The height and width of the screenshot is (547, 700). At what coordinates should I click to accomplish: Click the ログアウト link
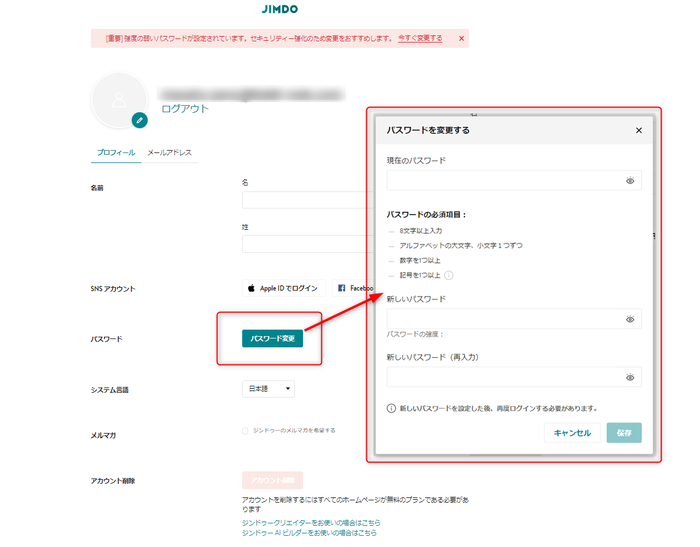[184, 109]
